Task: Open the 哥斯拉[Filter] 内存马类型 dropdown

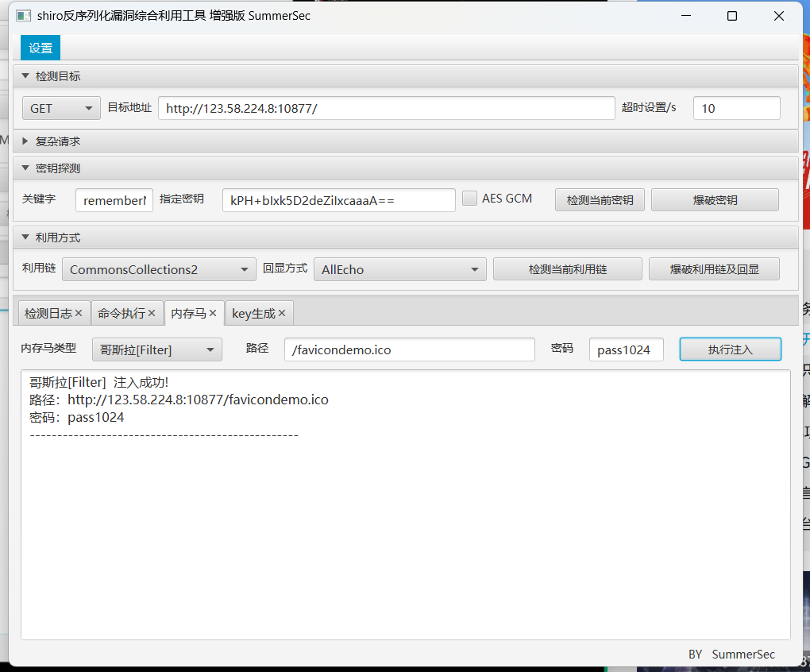Action: click(156, 349)
